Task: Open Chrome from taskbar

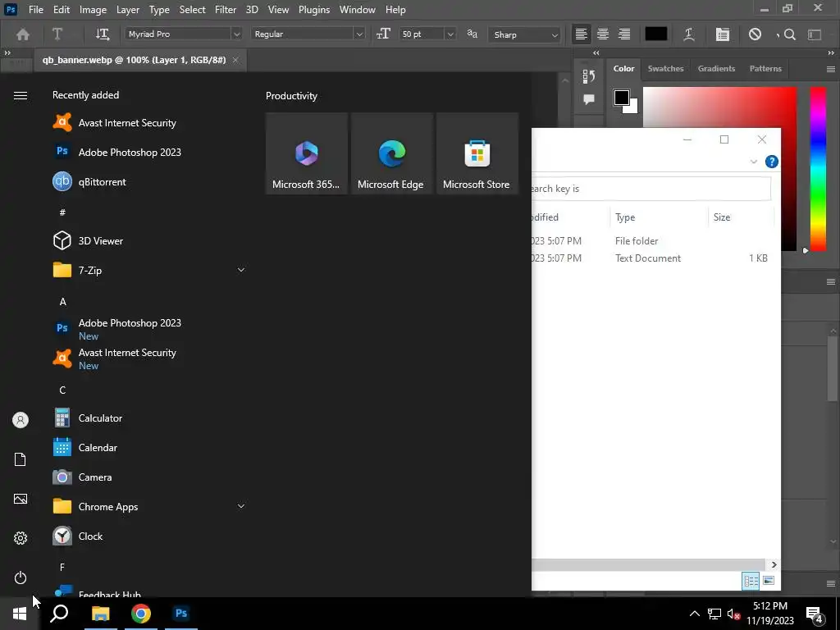Action: click(141, 614)
